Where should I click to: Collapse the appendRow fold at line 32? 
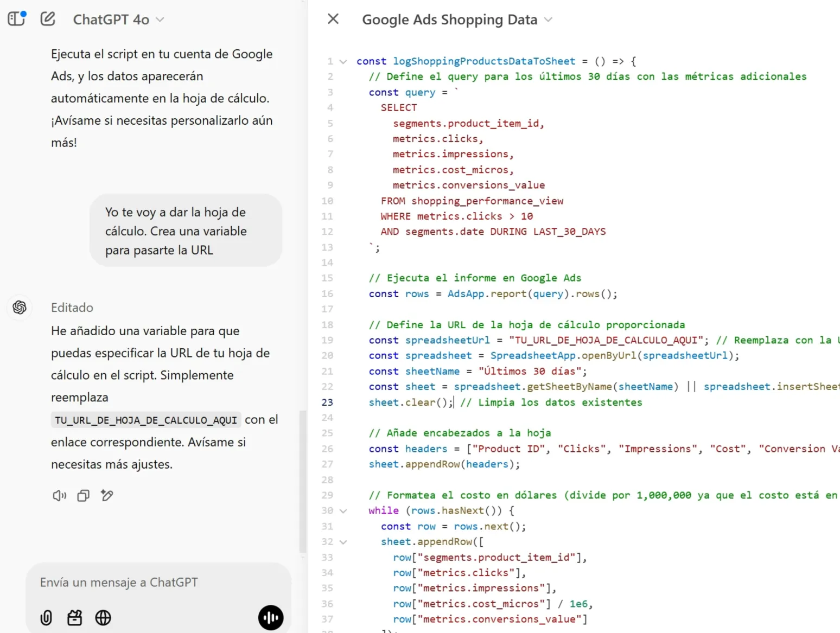click(343, 542)
